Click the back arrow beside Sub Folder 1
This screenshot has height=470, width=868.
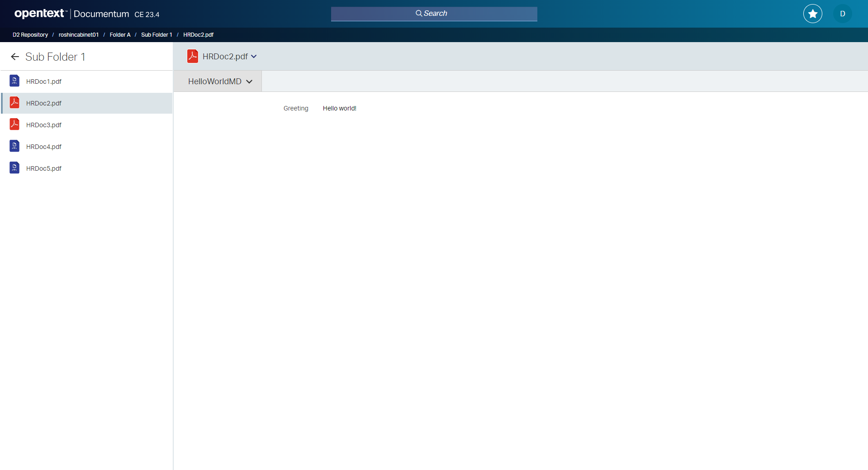(14, 57)
